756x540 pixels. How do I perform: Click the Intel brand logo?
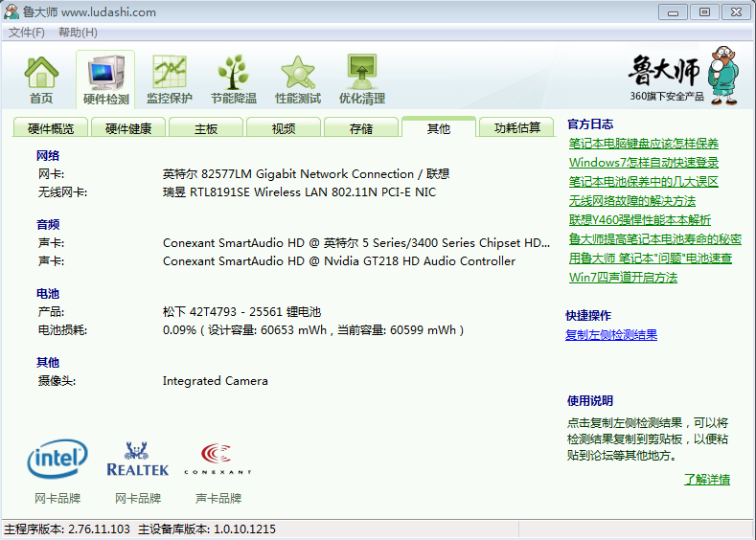click(57, 458)
